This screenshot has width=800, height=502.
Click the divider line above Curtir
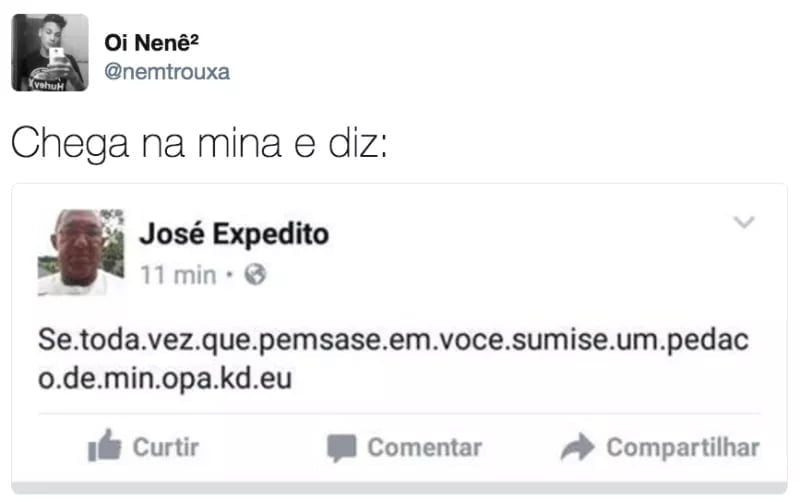point(400,414)
